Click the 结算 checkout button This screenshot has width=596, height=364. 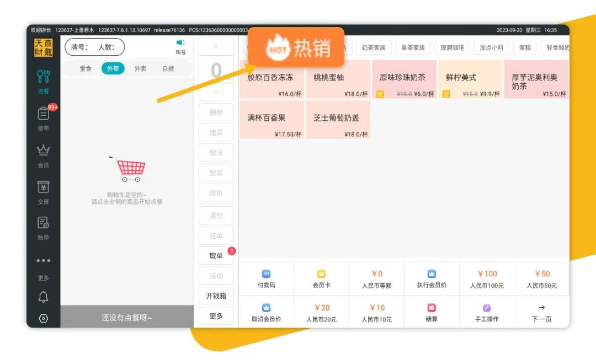coord(432,312)
